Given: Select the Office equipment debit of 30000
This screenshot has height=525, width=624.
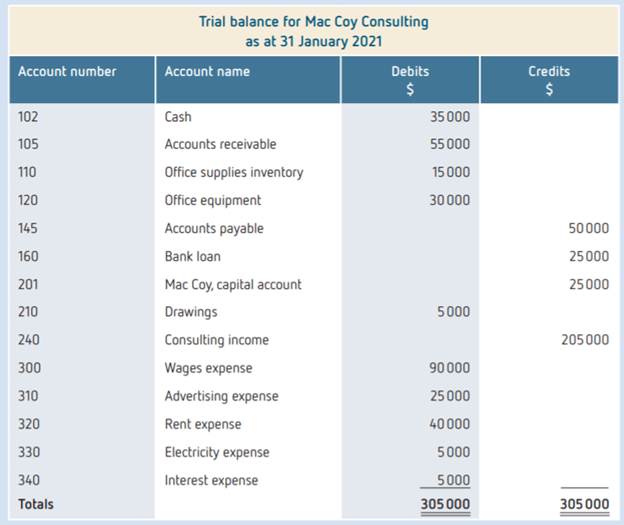Looking at the screenshot, I should coord(450,200).
